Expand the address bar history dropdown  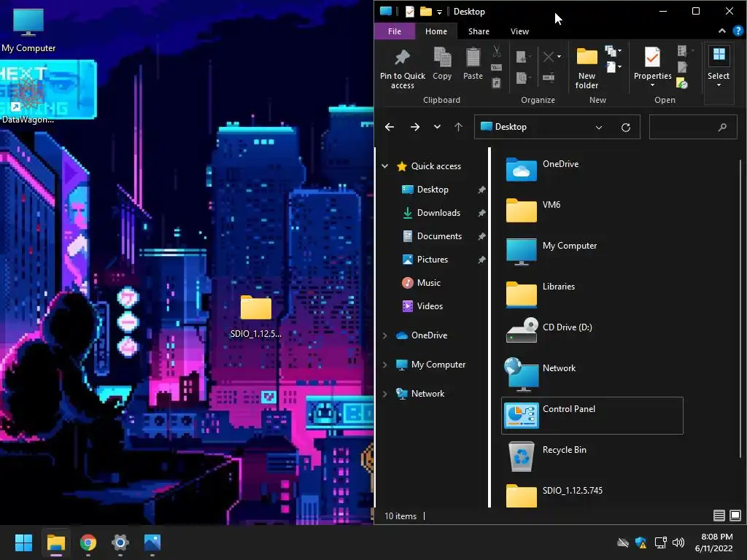(x=599, y=127)
